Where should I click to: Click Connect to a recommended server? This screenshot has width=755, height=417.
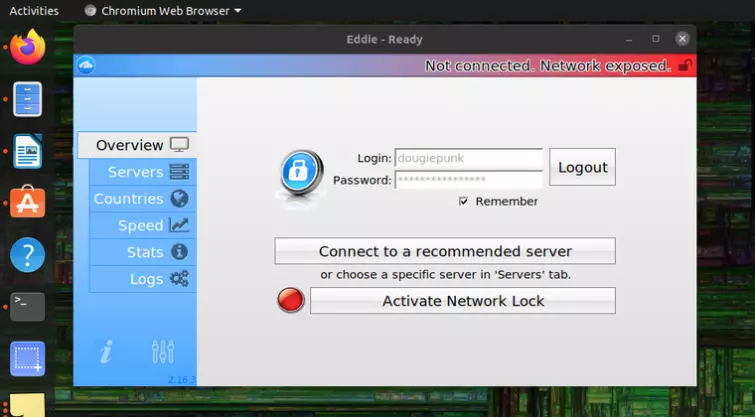tap(445, 251)
